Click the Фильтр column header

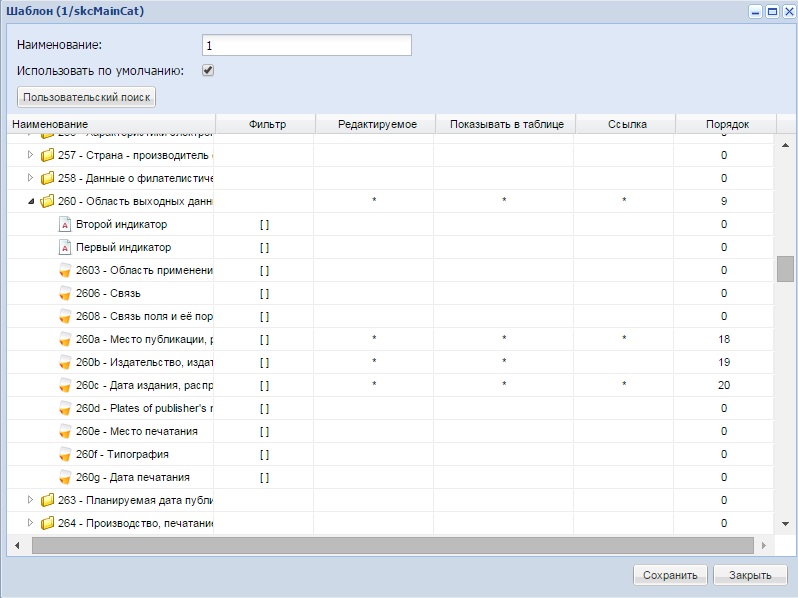[x=266, y=124]
